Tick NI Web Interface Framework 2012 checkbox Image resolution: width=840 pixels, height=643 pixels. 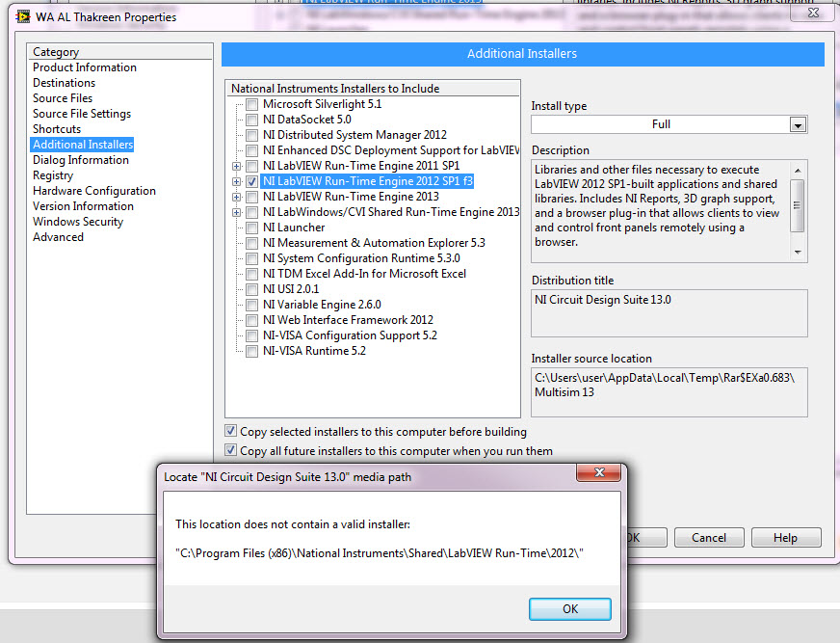coord(251,321)
